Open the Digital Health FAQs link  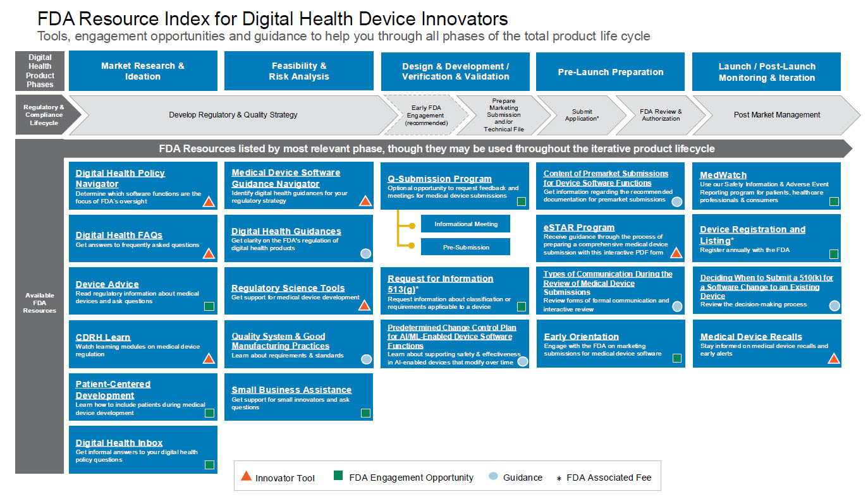(119, 236)
